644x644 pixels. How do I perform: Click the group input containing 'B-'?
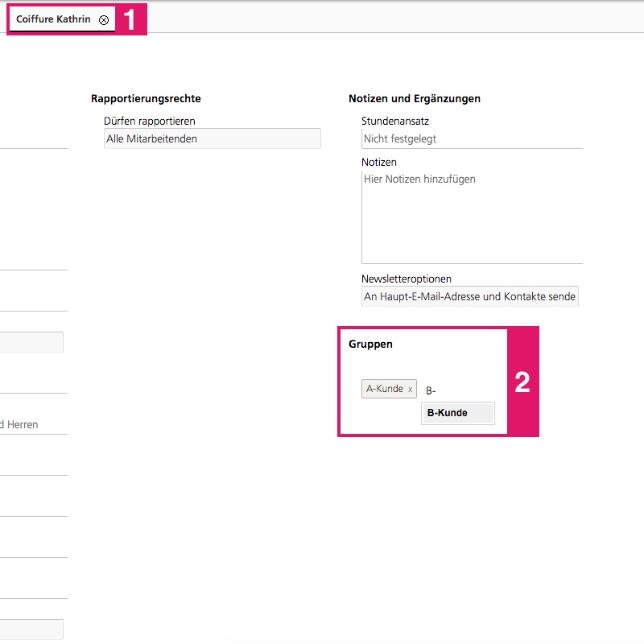coord(451,391)
